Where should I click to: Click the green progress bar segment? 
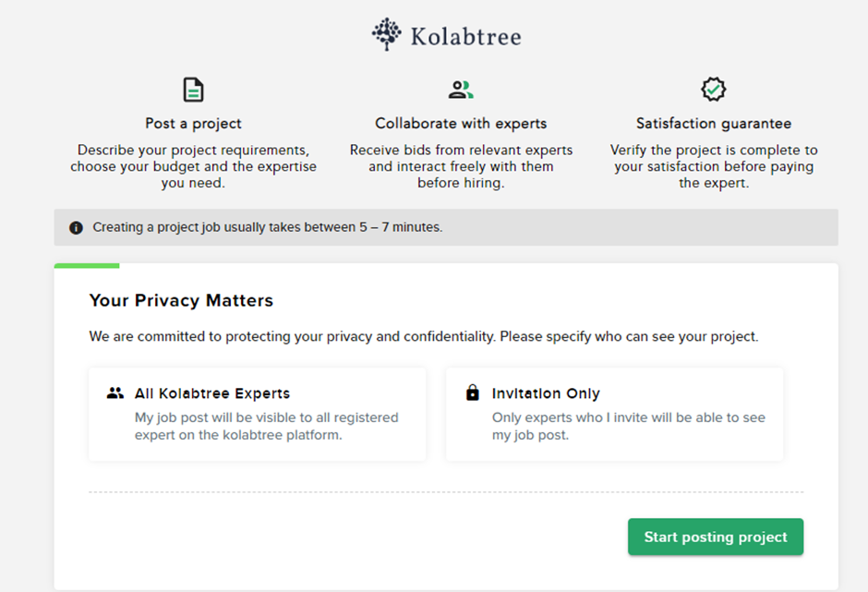click(87, 266)
